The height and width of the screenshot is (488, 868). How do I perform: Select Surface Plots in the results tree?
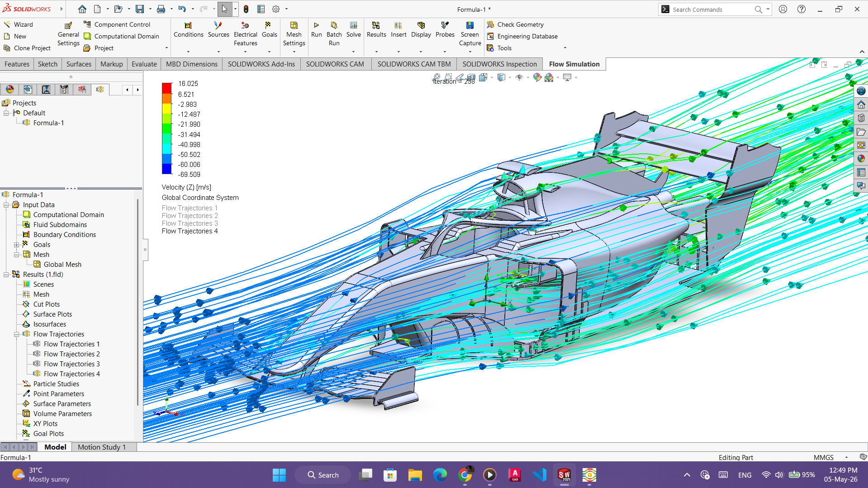pyautogui.click(x=52, y=314)
